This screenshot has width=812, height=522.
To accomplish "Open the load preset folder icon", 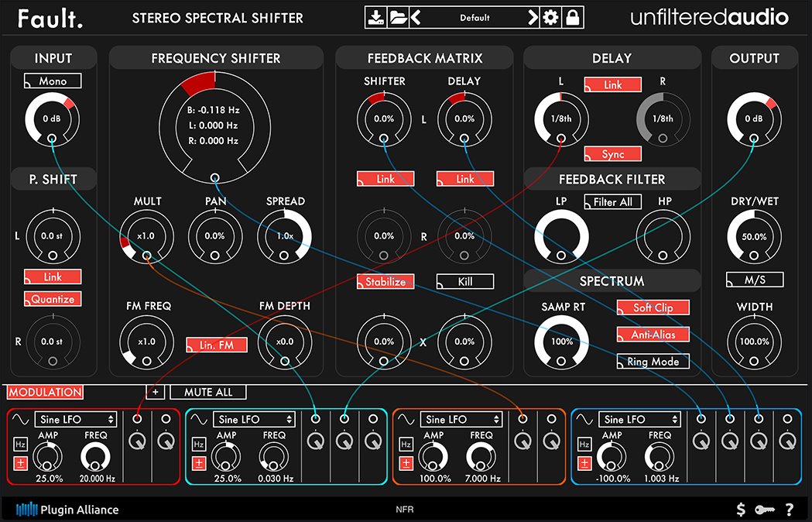I will coord(398,18).
